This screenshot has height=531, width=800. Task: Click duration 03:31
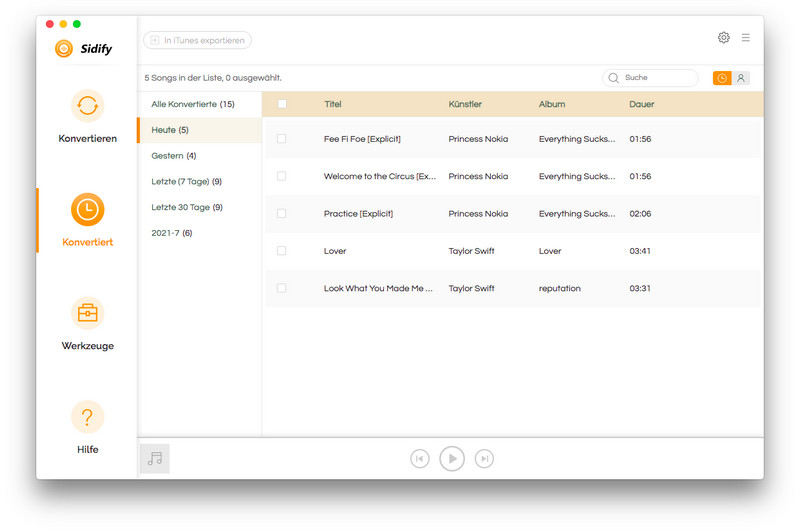pyautogui.click(x=640, y=288)
